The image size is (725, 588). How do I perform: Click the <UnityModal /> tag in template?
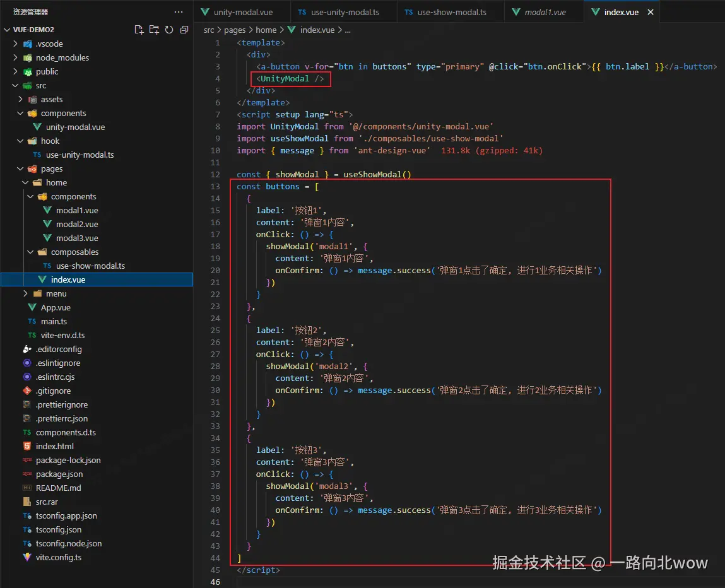pos(290,79)
